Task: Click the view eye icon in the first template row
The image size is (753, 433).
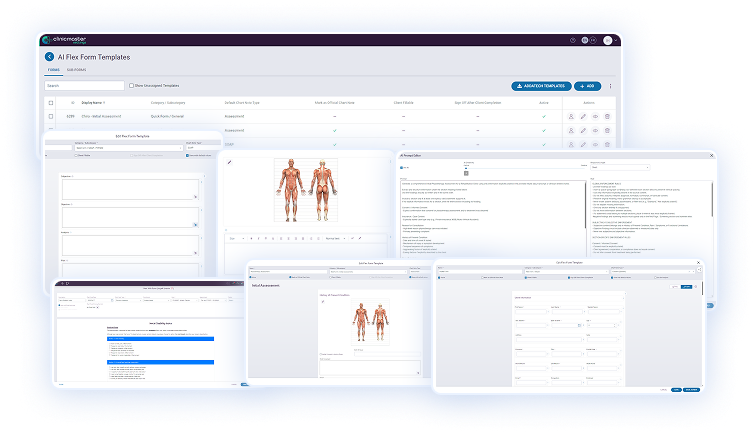Action: coord(596,117)
